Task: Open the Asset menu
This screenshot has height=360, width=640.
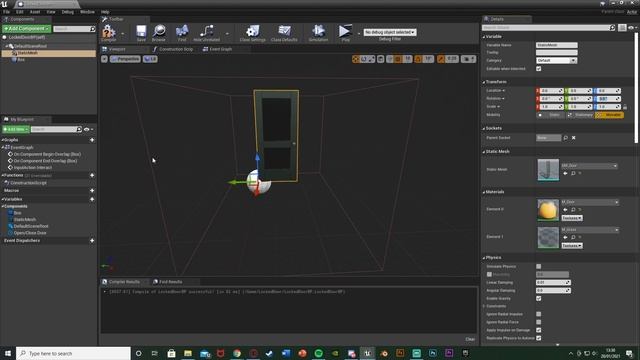Action: coord(35,12)
